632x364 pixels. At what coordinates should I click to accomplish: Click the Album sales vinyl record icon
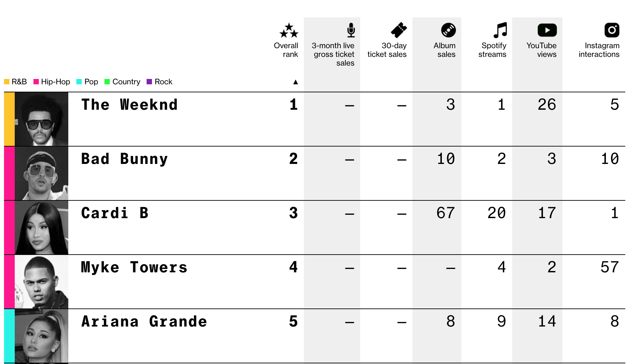coord(448,30)
